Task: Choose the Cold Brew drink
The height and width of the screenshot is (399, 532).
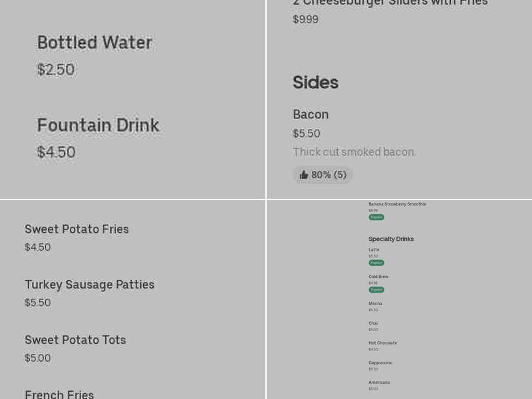Action: click(x=378, y=277)
